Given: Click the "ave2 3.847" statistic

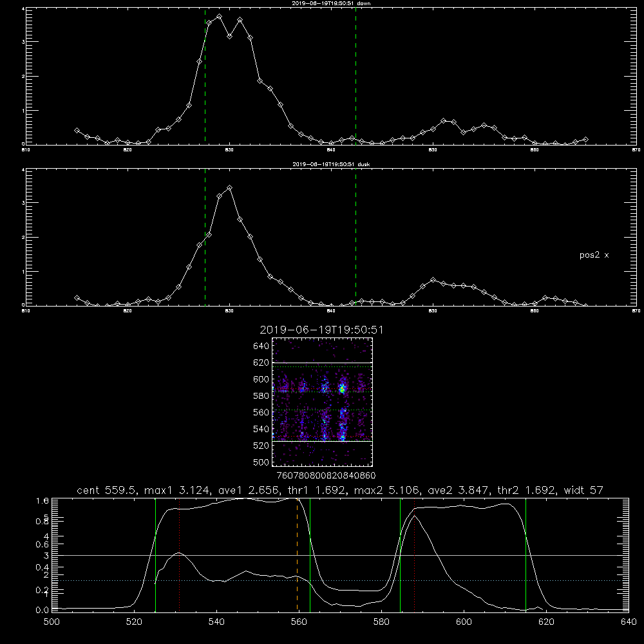Looking at the screenshot, I should (x=459, y=490).
